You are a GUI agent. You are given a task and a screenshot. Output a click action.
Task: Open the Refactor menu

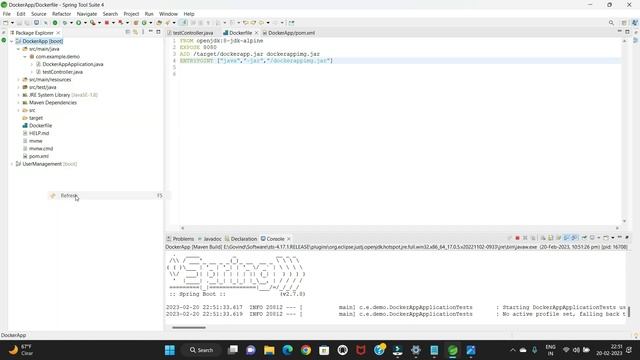pos(61,14)
